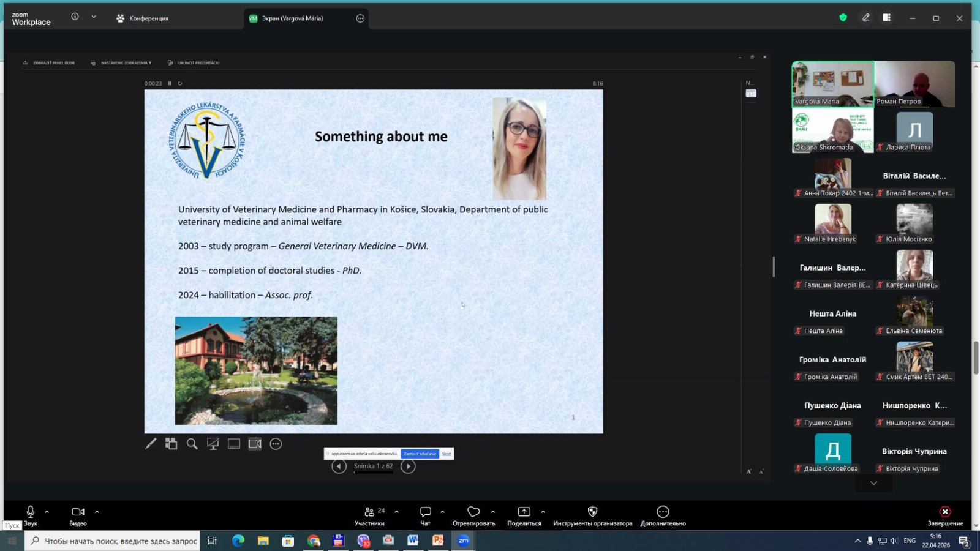Toggle the microphone Звук button
The width and height of the screenshot is (980, 551).
tap(31, 515)
